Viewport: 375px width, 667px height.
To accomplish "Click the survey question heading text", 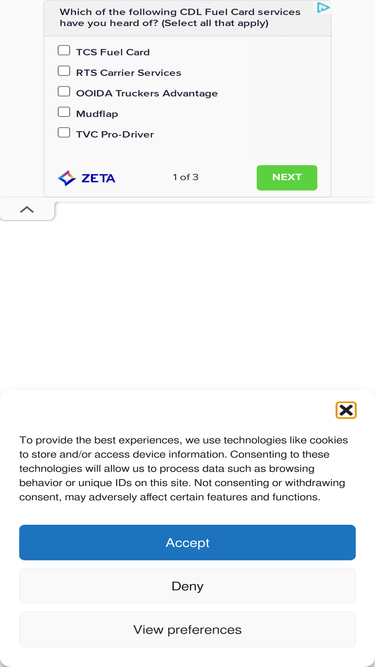I will 180,17.
